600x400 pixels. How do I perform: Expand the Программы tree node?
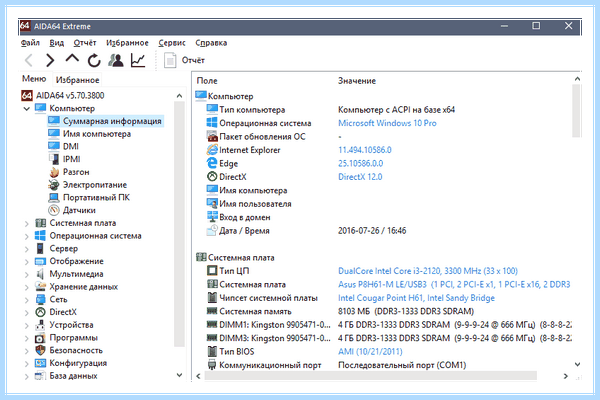(x=26, y=338)
